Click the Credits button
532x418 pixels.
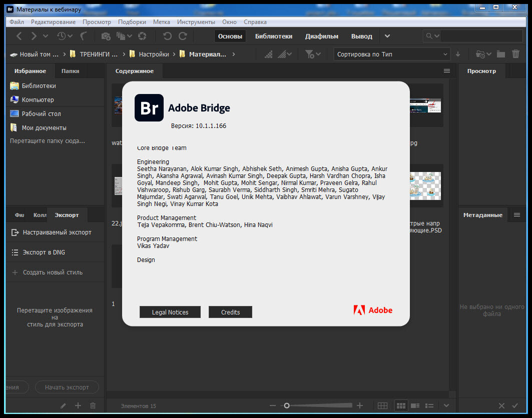(x=230, y=312)
